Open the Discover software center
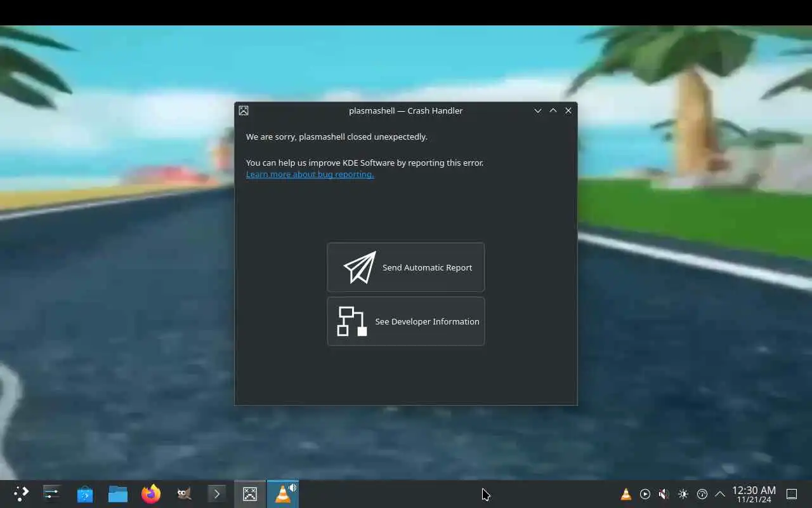The width and height of the screenshot is (812, 508). (x=85, y=494)
